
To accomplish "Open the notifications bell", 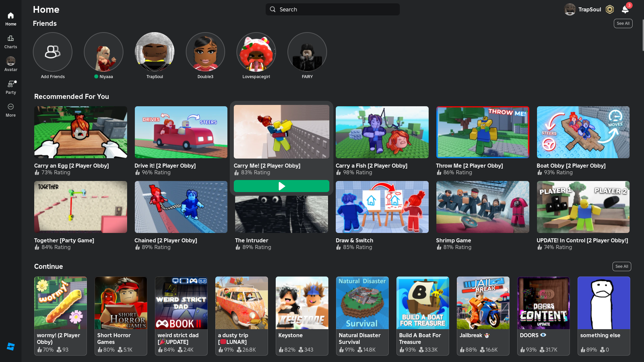I will [x=625, y=9].
